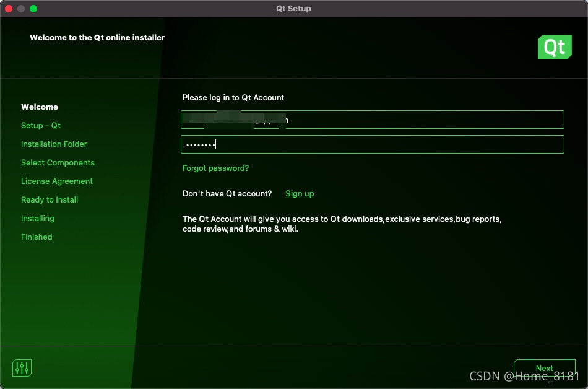
Task: Click the Qt Setup window title
Action: [293, 8]
